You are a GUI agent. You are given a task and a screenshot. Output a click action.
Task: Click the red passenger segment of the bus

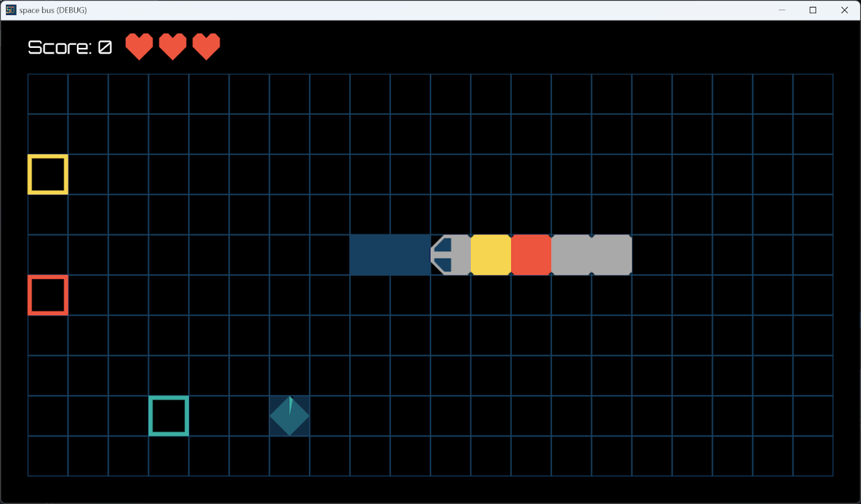point(531,255)
